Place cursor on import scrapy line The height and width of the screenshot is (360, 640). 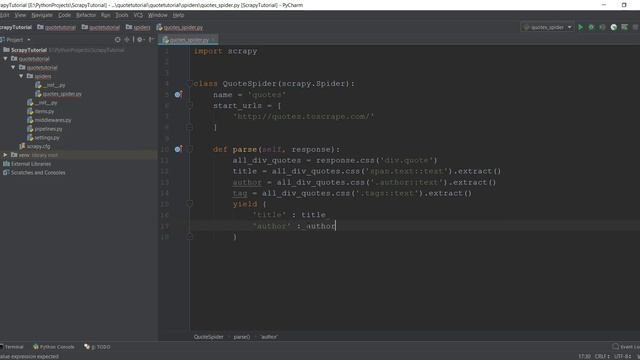(x=225, y=51)
